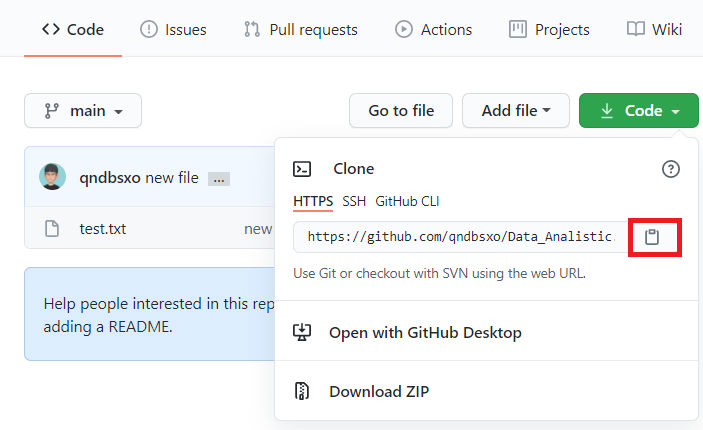Expand the Add file dropdown
The height and width of the screenshot is (430, 703).
tap(515, 111)
